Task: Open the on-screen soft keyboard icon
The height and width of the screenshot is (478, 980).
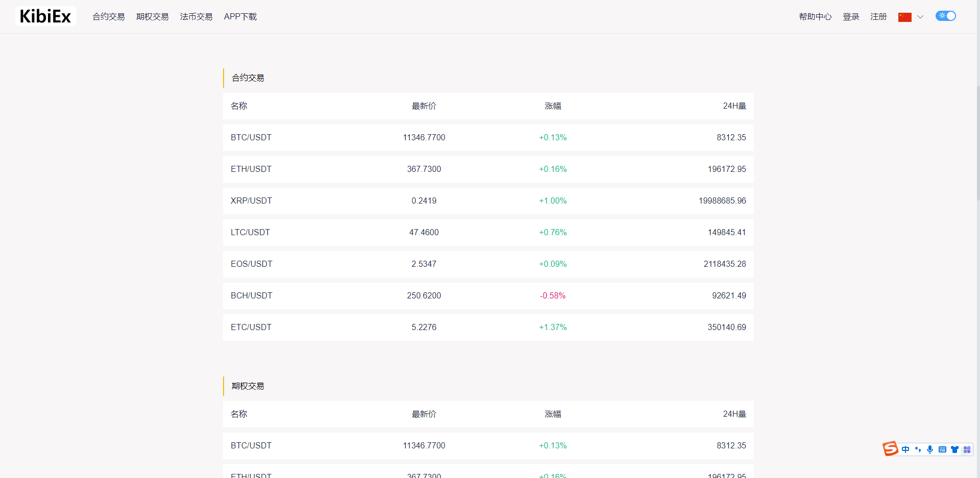Action: (x=943, y=449)
